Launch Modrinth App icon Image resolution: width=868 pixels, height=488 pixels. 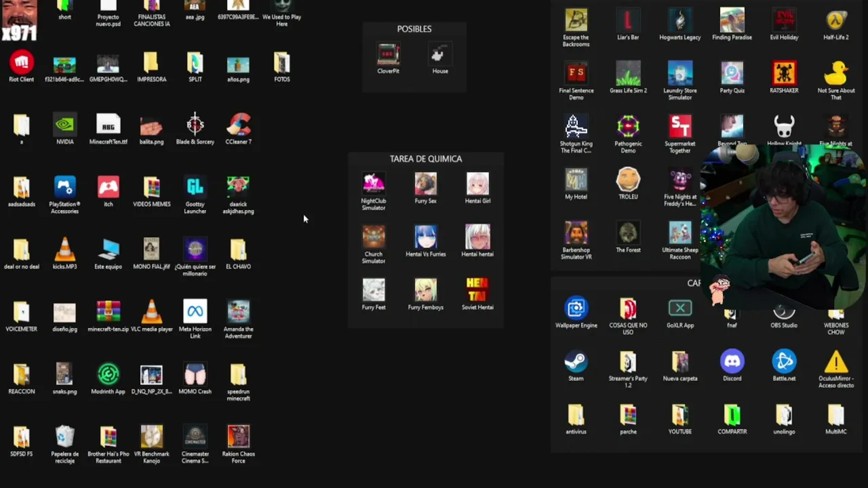point(108,375)
